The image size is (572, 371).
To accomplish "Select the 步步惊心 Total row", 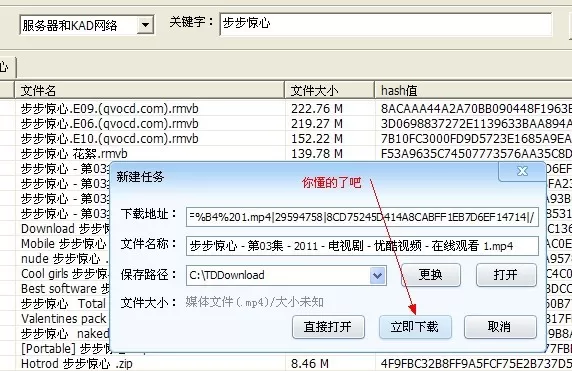I will (64, 304).
